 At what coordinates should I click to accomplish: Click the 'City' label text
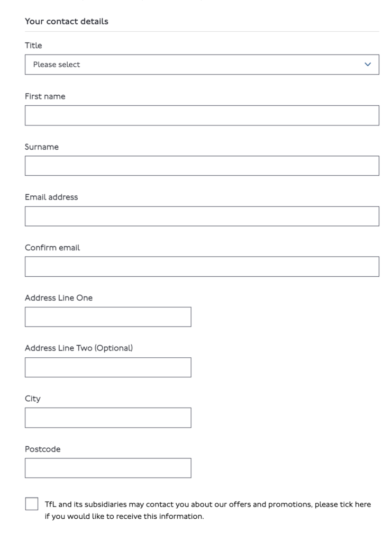tap(32, 399)
